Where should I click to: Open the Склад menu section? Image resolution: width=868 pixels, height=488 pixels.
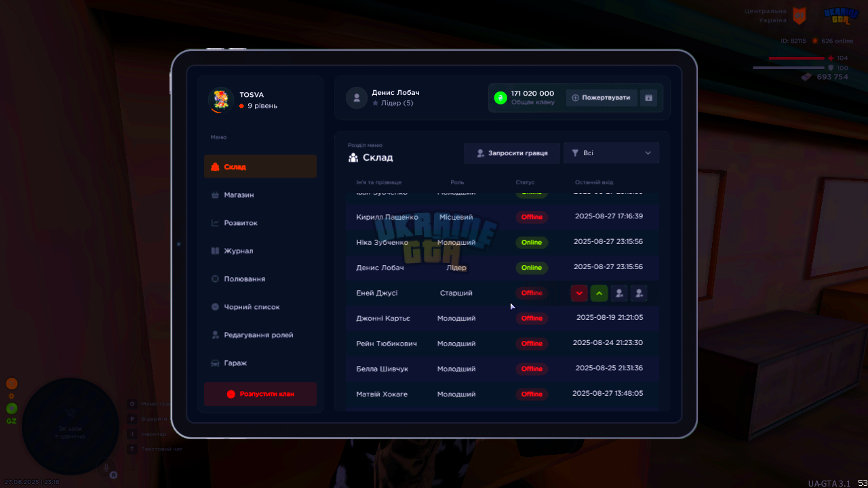pos(260,167)
